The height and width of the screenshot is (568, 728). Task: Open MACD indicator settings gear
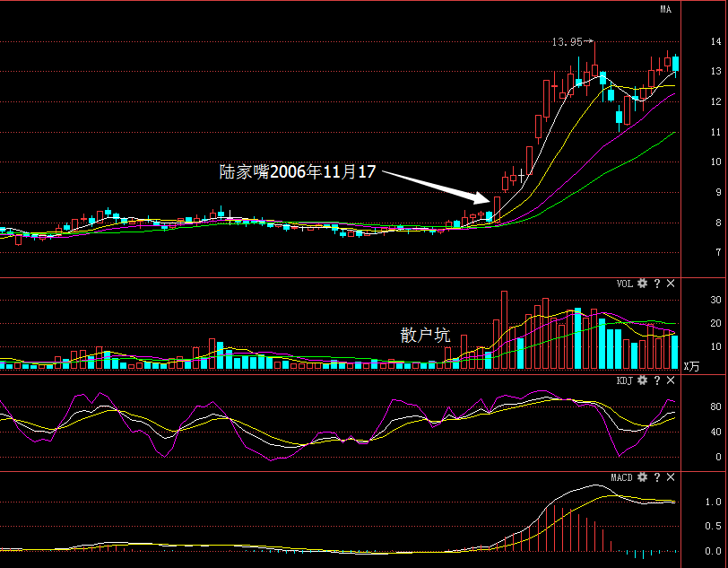642,476
